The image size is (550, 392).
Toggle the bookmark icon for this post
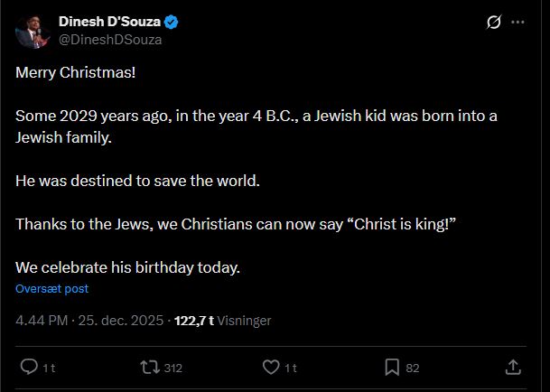point(392,367)
